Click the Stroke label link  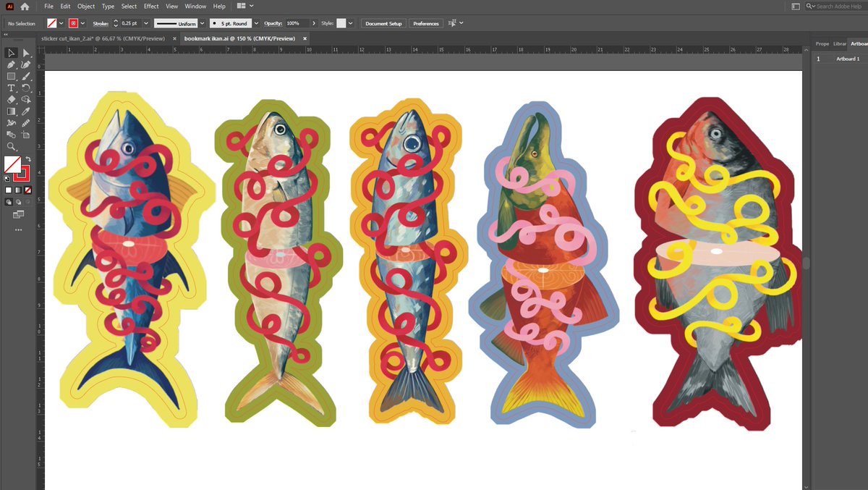[101, 23]
